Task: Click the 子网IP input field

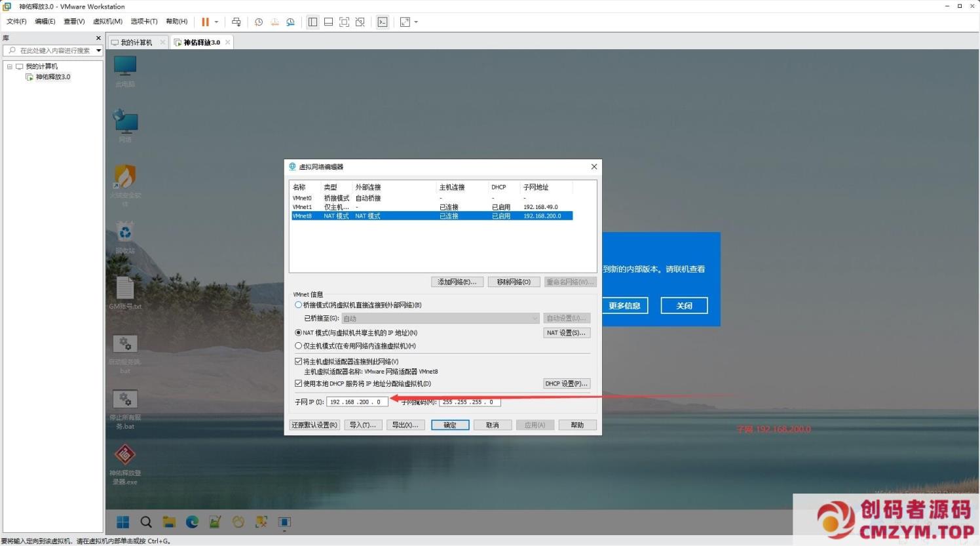Action: (357, 402)
